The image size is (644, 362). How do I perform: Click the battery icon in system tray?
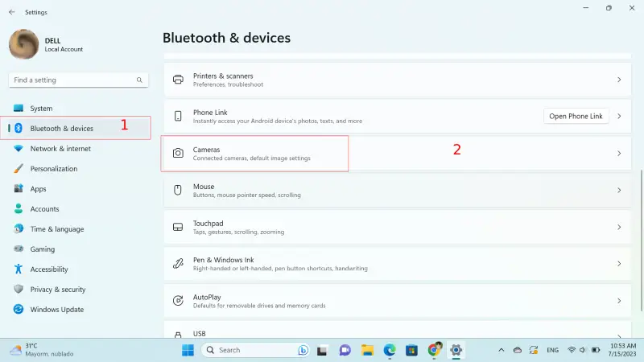coord(596,350)
